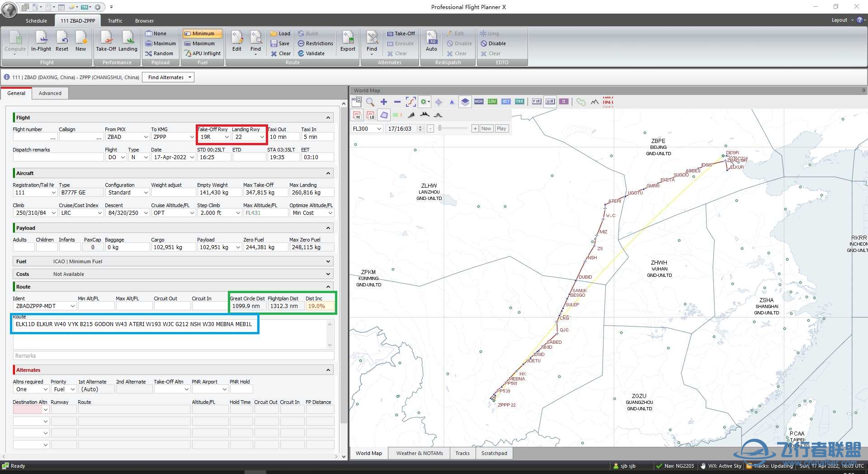The height and width of the screenshot is (474, 868).
Task: Click Find icon in Alternates group
Action: pos(372,41)
